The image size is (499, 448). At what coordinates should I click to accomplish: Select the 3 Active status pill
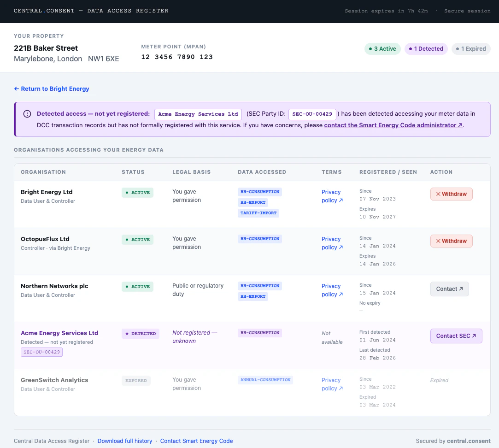click(x=382, y=49)
